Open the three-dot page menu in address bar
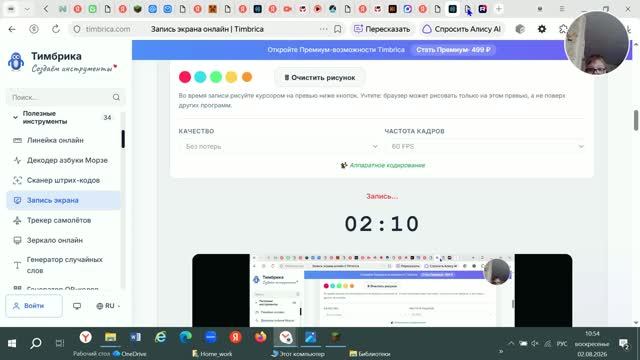 point(323,29)
